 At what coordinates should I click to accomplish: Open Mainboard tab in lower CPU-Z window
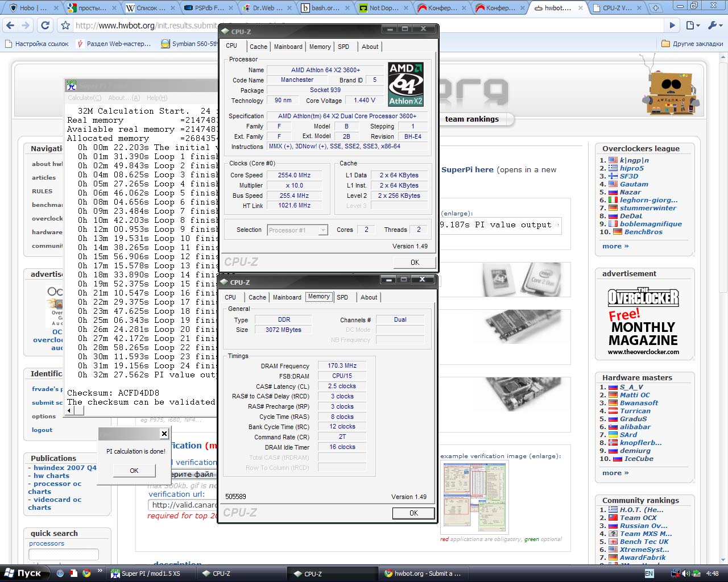pyautogui.click(x=287, y=297)
